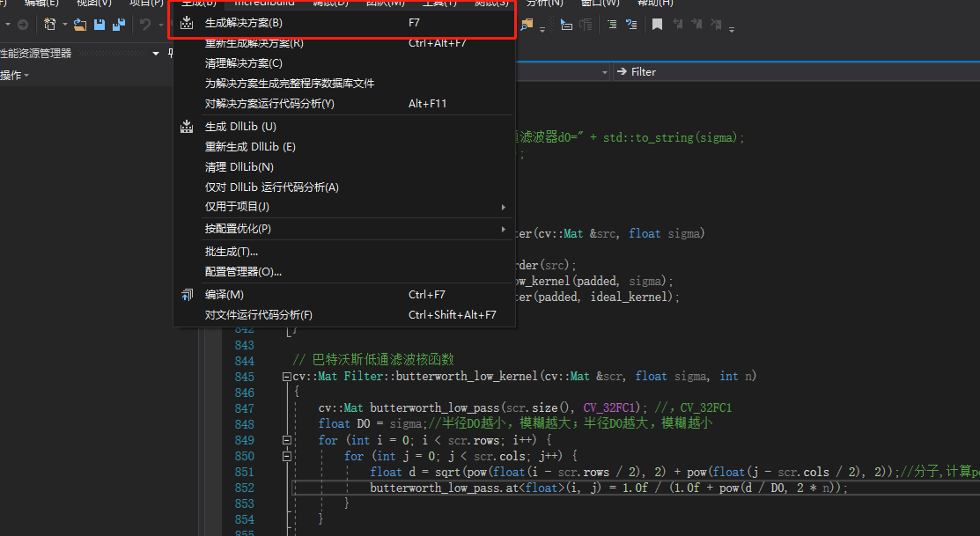Open Find in Files with the search-folder icon

click(x=526, y=25)
